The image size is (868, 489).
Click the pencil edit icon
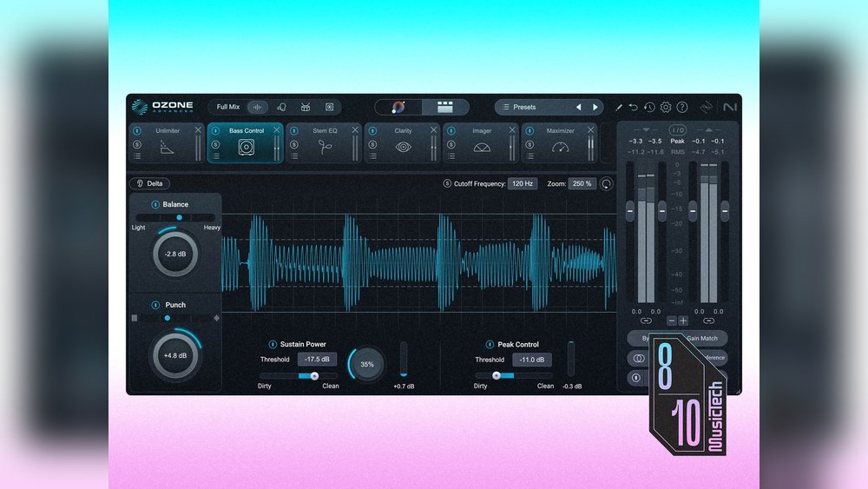click(x=618, y=108)
